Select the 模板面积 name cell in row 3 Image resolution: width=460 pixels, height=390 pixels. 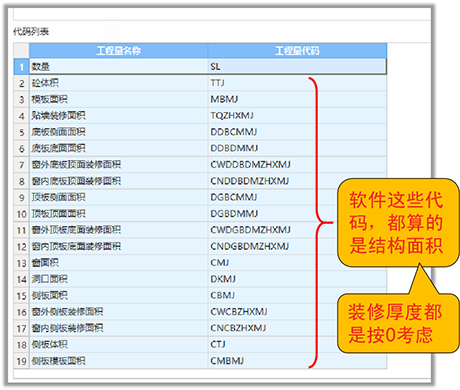119,99
